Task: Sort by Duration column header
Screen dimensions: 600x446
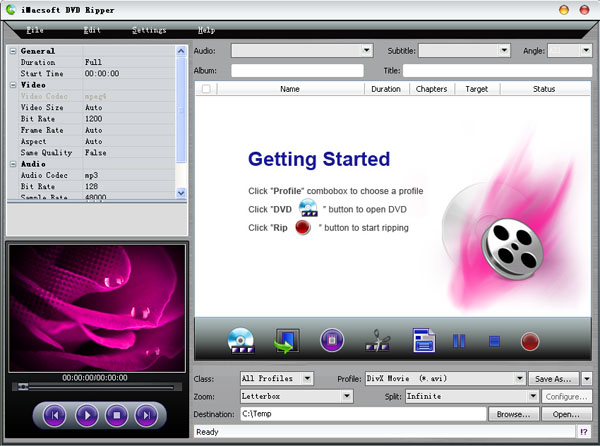Action: click(386, 89)
